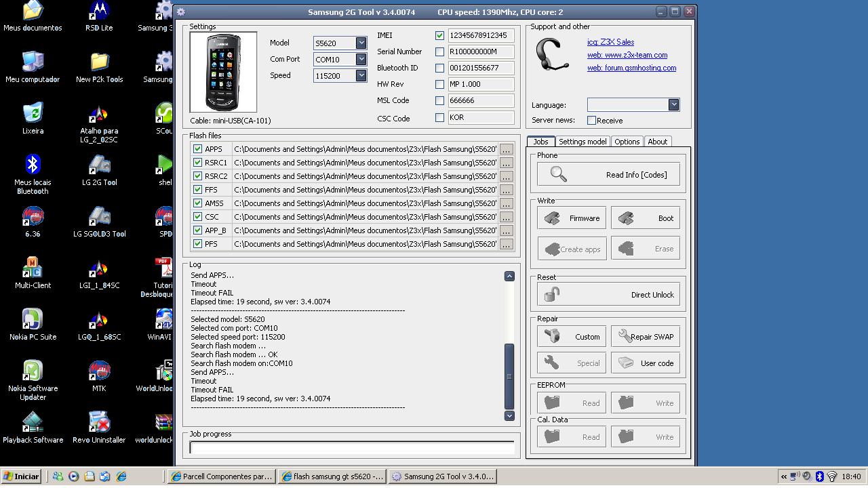Screen dimensions: 868x488
Task: Launch LG 2G Tool shortcut
Action: click(x=99, y=170)
